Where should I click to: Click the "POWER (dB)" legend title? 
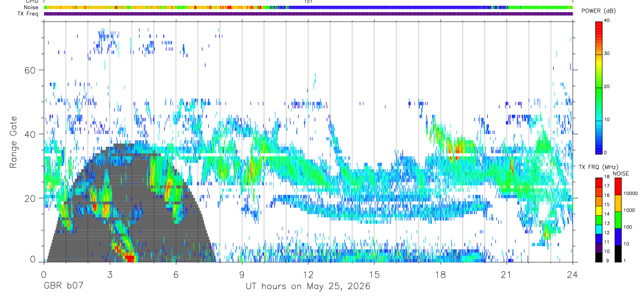pos(598,11)
